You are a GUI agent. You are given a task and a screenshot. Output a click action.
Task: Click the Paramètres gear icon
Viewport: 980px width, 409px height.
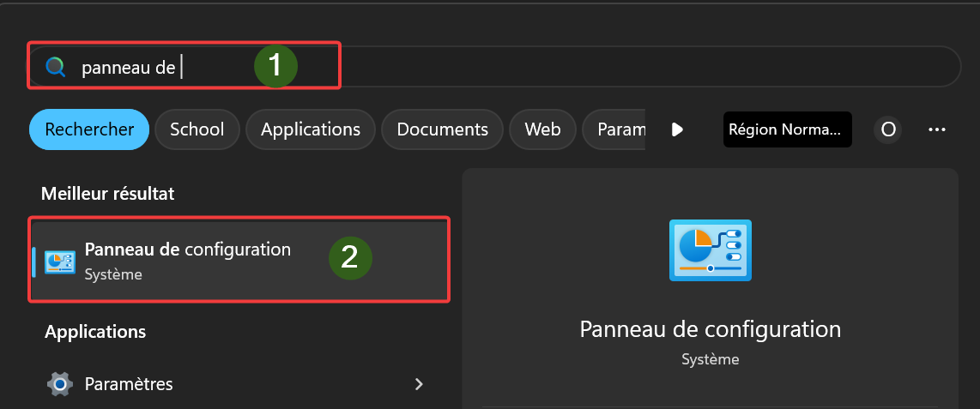click(x=60, y=384)
